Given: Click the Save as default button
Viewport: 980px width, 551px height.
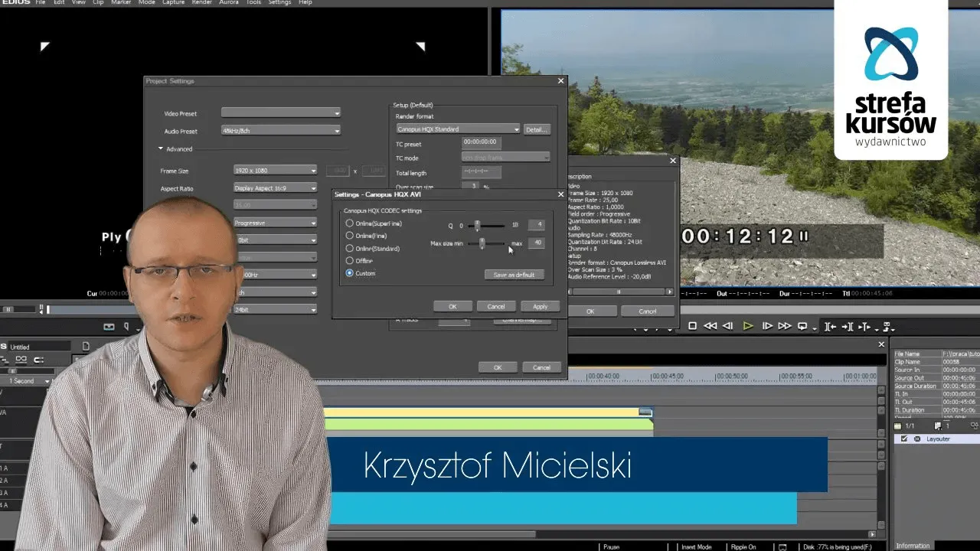Looking at the screenshot, I should [514, 275].
